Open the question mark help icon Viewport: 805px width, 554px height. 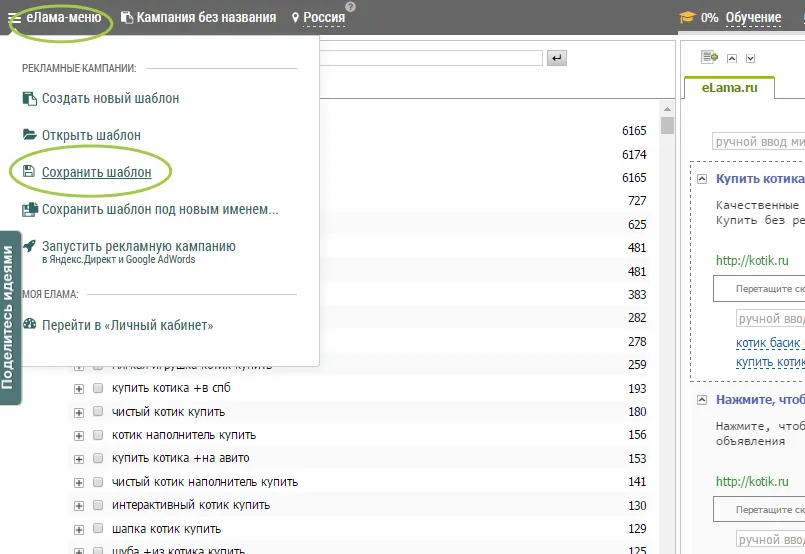coord(351,7)
